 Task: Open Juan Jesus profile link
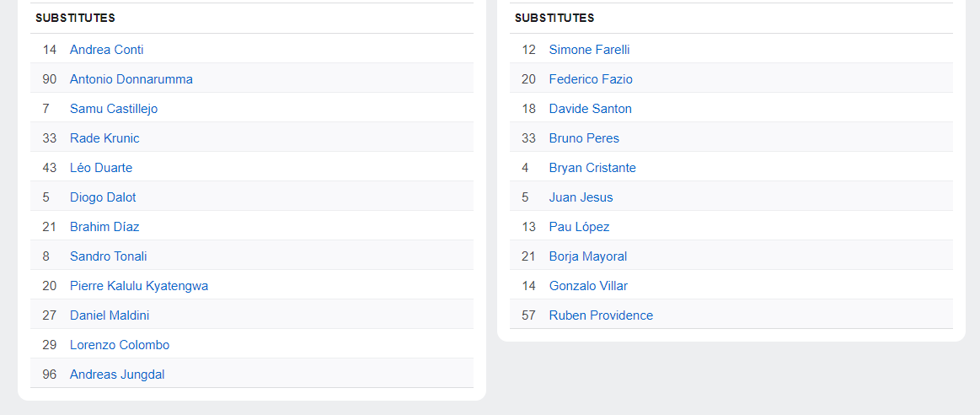click(581, 197)
